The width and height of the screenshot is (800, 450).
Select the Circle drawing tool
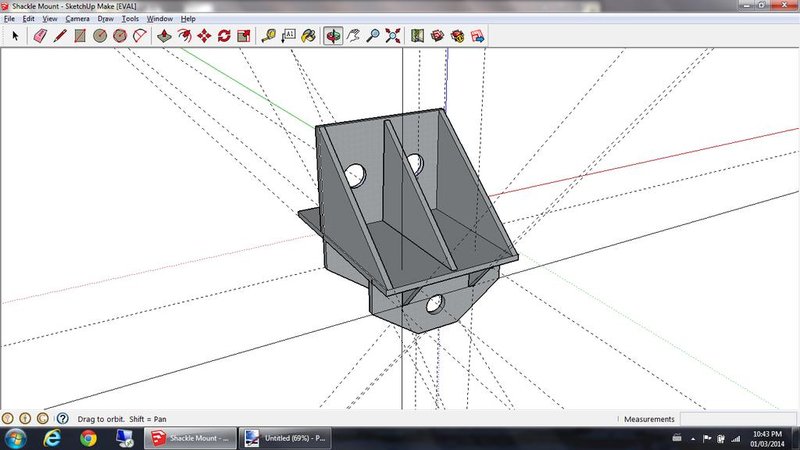tap(100, 36)
